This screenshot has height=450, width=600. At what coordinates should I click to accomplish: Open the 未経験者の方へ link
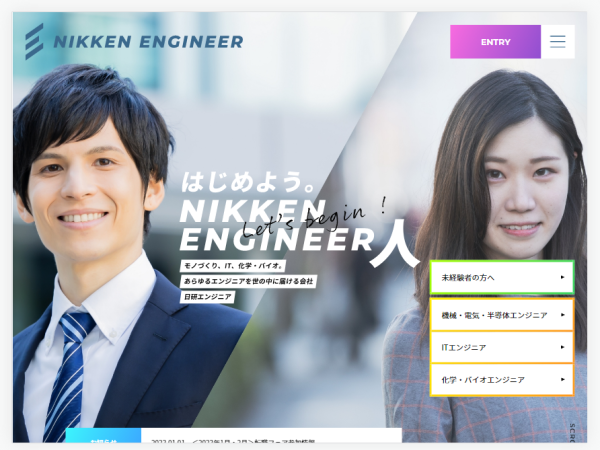[x=502, y=277]
